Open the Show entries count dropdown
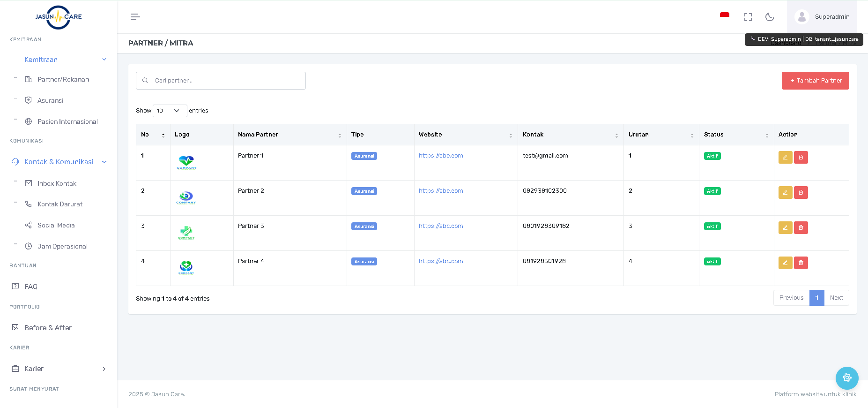Screen dimensions: 868x408 pos(170,111)
